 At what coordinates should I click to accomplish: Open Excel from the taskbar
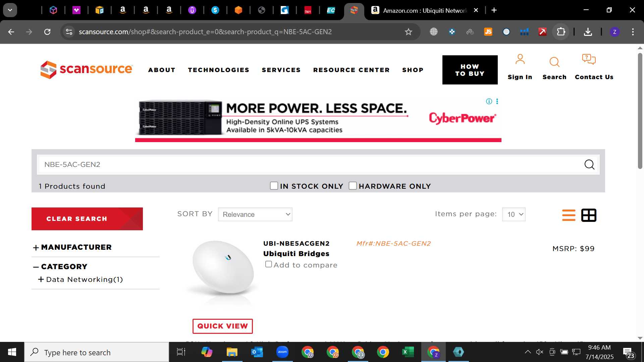pyautogui.click(x=408, y=352)
